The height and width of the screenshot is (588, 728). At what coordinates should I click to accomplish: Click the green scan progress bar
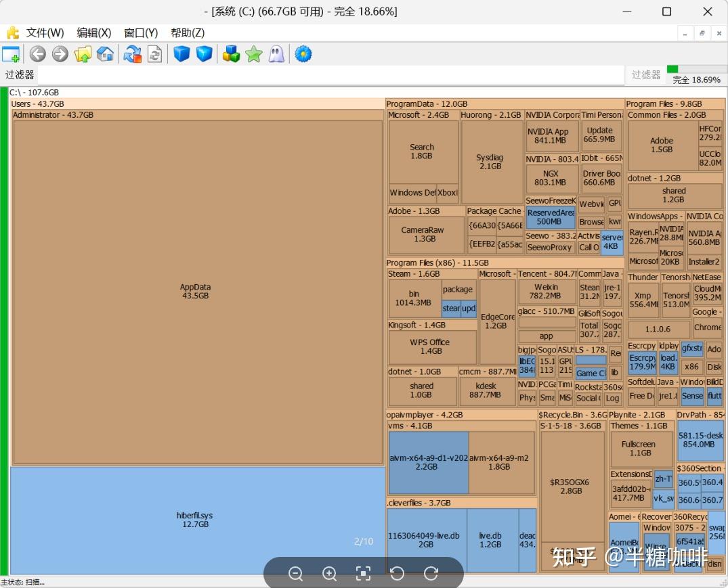(696, 69)
